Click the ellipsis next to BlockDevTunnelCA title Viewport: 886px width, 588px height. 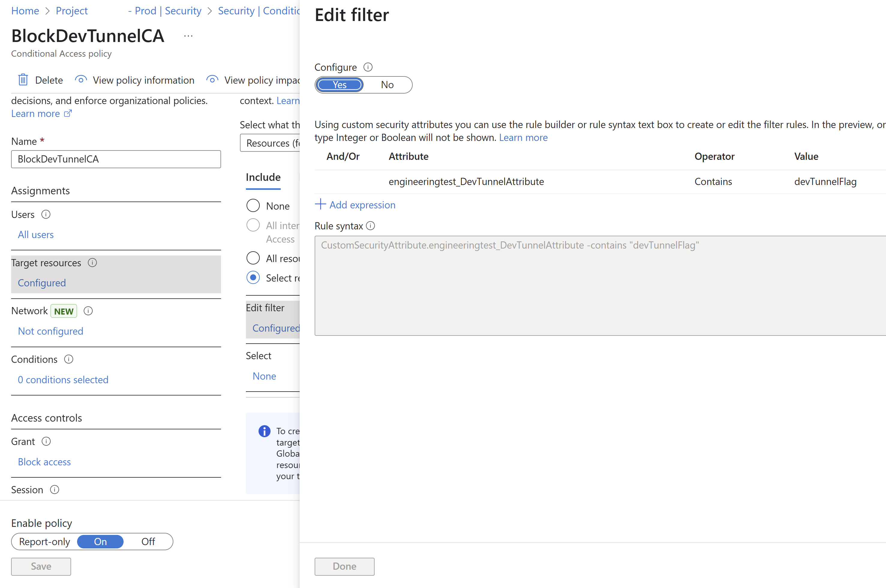pyautogui.click(x=188, y=36)
